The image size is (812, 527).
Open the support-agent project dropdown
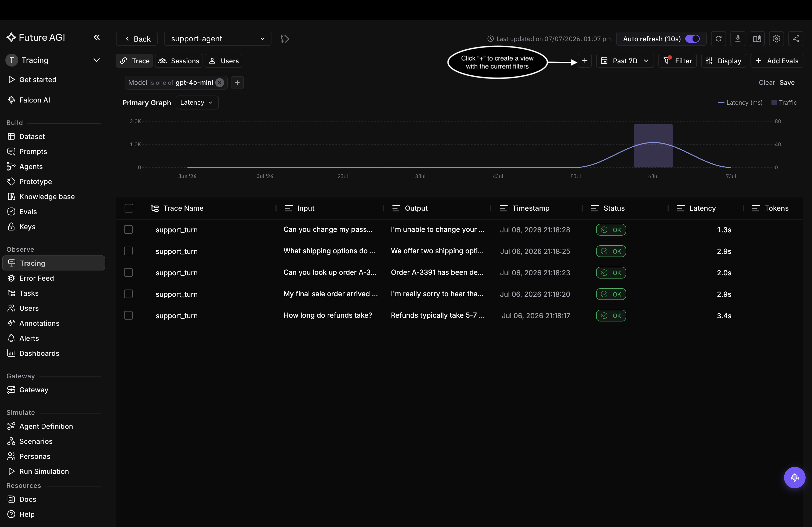217,39
